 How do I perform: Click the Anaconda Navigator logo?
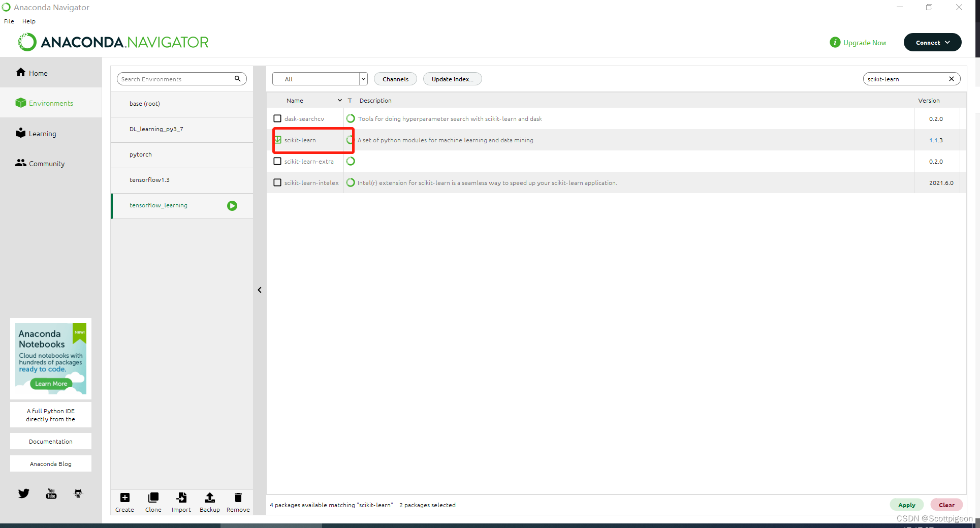tap(114, 42)
